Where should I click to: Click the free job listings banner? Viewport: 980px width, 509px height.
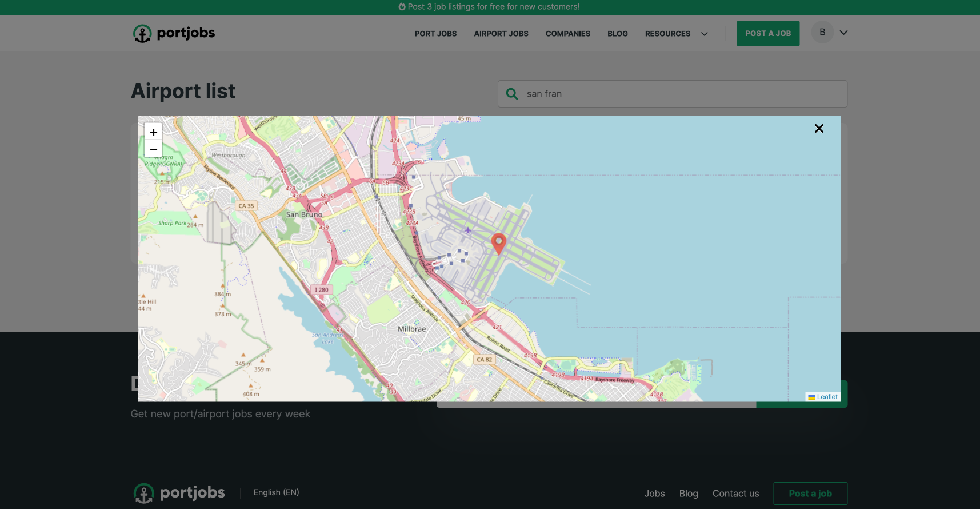489,7
